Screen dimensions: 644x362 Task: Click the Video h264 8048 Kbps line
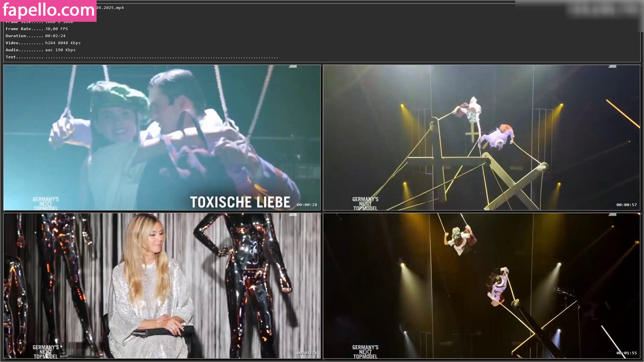(43, 43)
